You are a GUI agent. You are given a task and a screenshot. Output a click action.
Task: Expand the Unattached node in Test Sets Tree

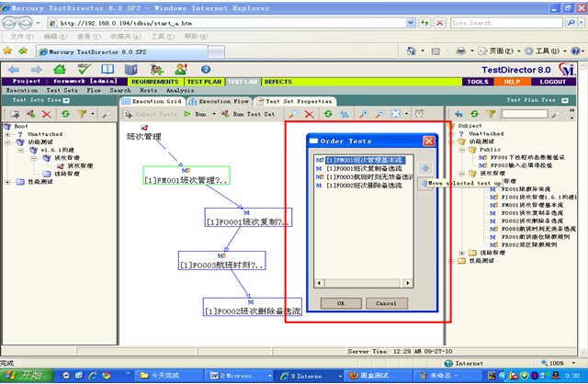7,134
